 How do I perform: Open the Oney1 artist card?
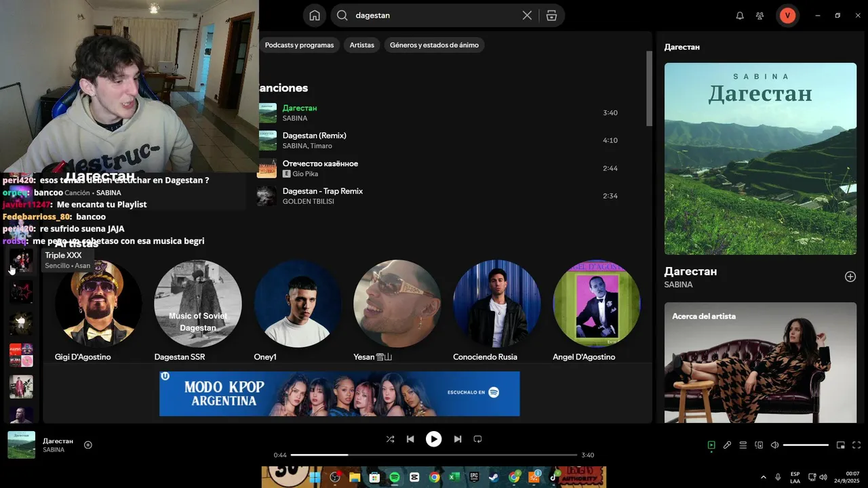click(298, 310)
